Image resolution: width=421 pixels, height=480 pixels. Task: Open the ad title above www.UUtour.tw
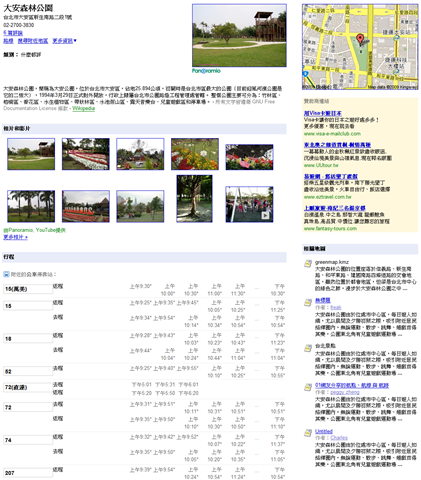[337, 145]
